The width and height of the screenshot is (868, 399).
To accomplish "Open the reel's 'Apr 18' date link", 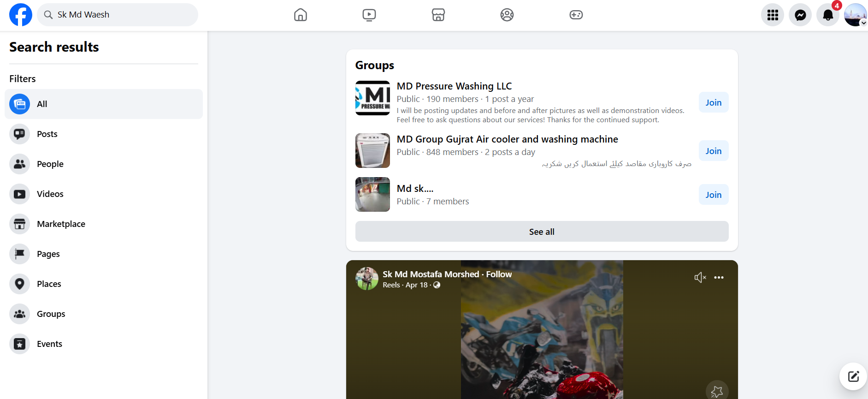I will coord(417,285).
